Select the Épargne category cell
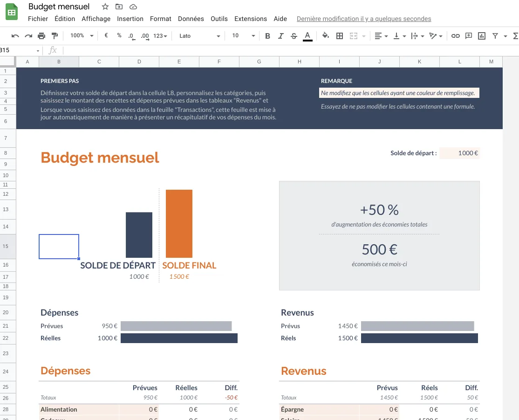This screenshot has width=519, height=420. tap(320, 409)
